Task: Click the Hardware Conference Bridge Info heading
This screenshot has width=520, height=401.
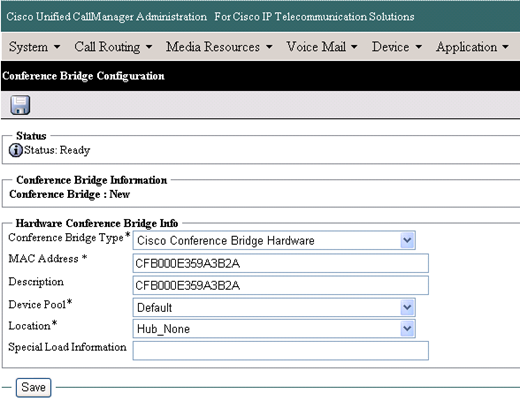Action: click(97, 223)
